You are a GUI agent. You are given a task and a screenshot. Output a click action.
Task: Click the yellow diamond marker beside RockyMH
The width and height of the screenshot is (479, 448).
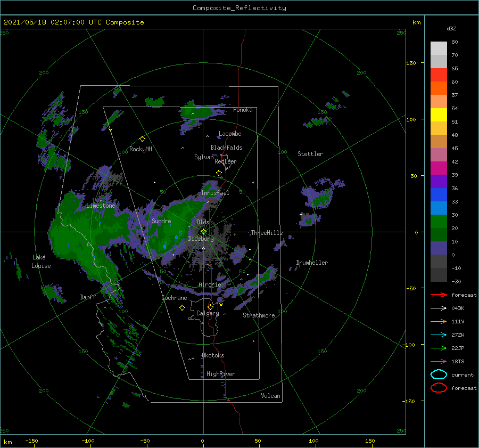142,139
